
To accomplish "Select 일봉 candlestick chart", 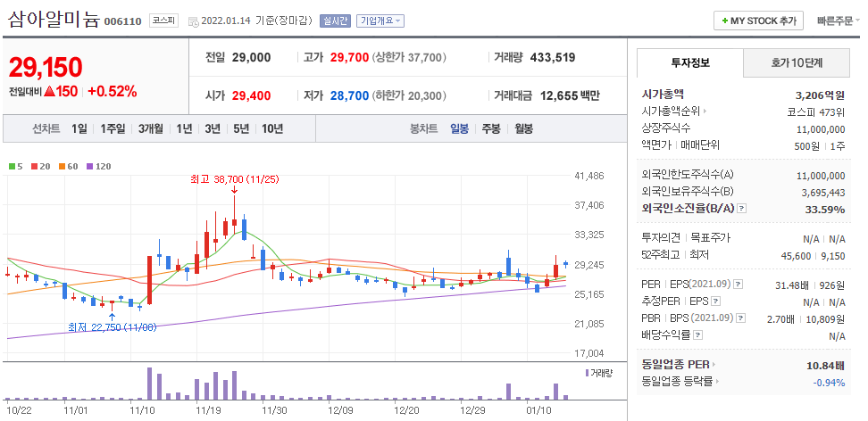I will point(460,129).
